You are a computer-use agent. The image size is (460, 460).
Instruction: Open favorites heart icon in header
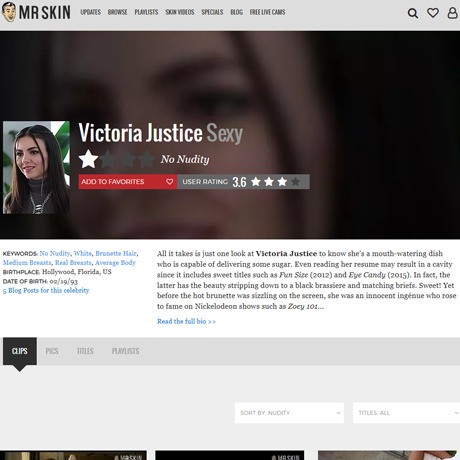tap(433, 13)
